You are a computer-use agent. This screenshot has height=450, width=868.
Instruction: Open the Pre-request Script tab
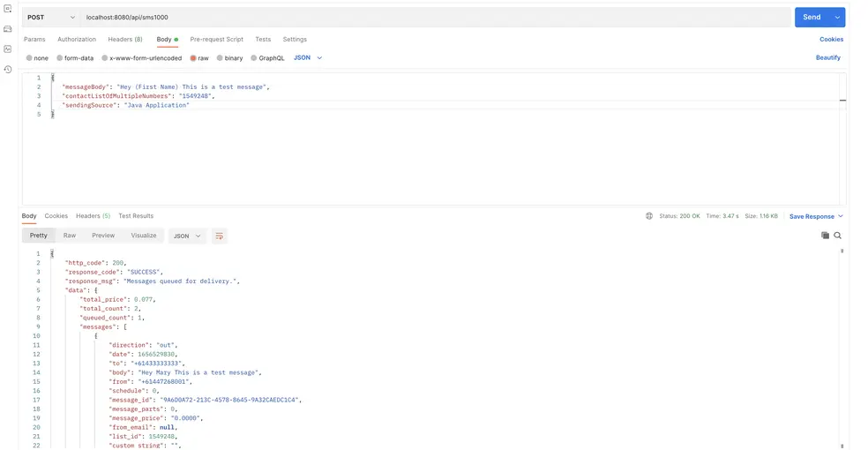click(x=216, y=40)
